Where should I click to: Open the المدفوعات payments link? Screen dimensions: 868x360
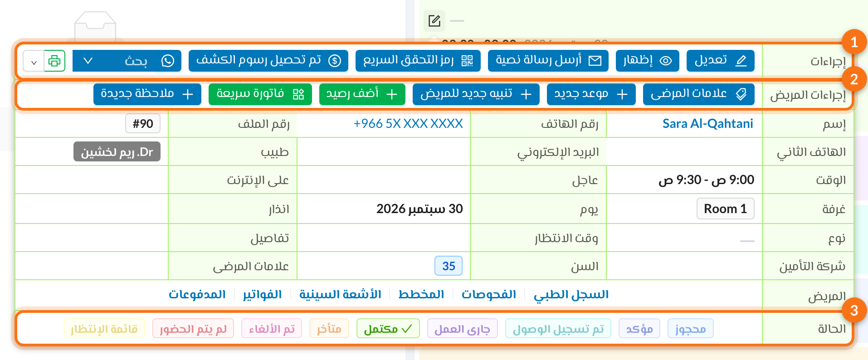point(197,294)
